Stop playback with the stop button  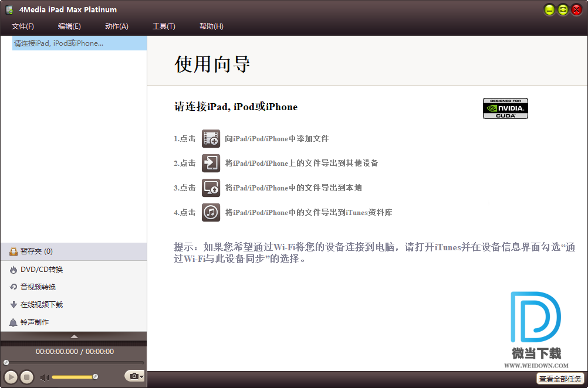click(x=26, y=377)
